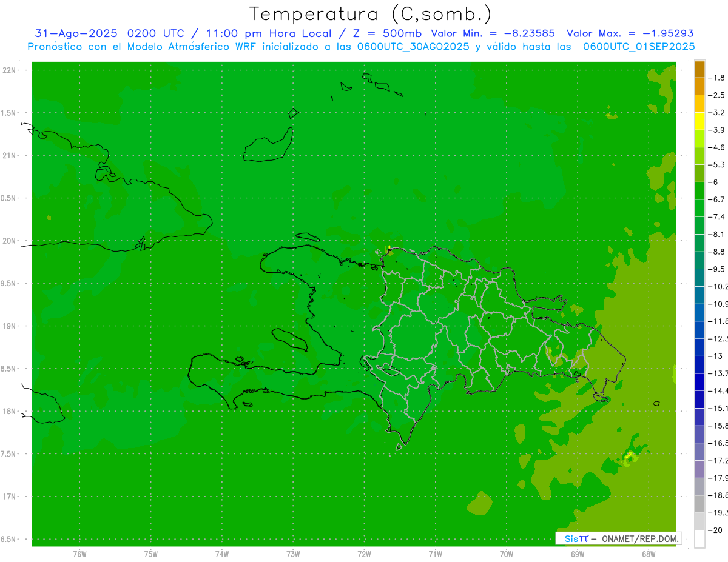Select the 'Z = 500mb' level label
Image resolution: width=728 pixels, height=562 pixels.
386,33
